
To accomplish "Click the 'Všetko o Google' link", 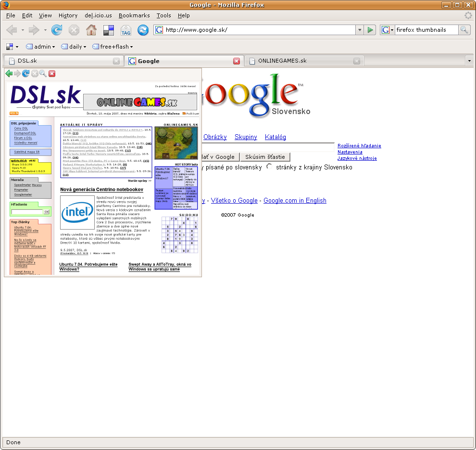I will coord(234,201).
